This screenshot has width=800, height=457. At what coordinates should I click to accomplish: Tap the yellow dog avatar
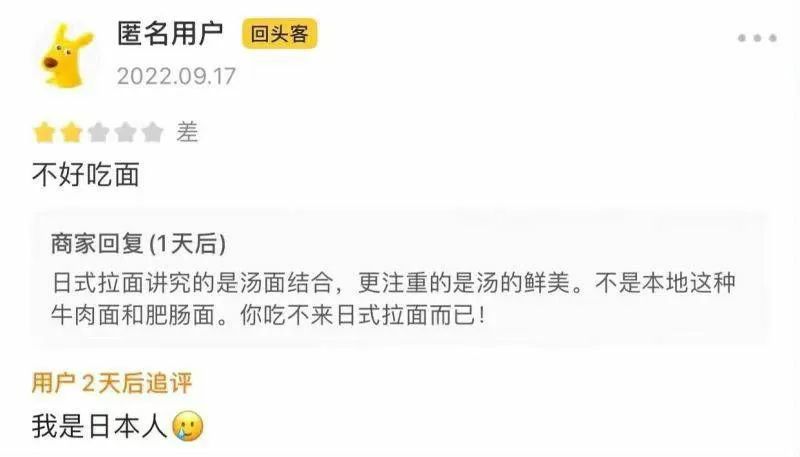coord(66,55)
